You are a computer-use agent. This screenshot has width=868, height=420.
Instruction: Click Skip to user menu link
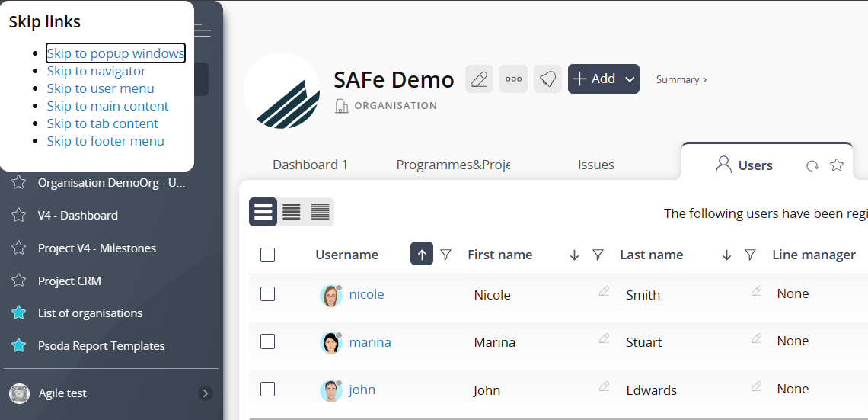click(101, 88)
